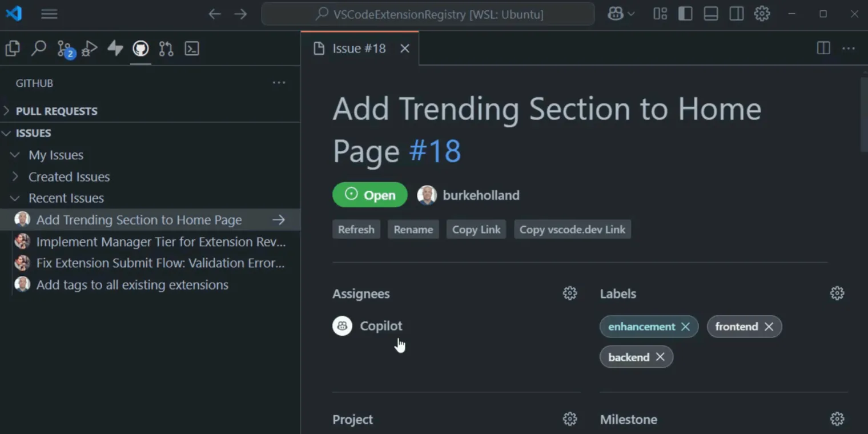Select the Source Control icon showing 2 changes

point(65,48)
